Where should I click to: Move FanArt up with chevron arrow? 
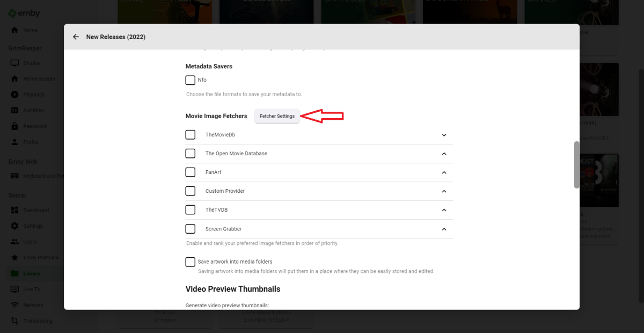coord(444,172)
